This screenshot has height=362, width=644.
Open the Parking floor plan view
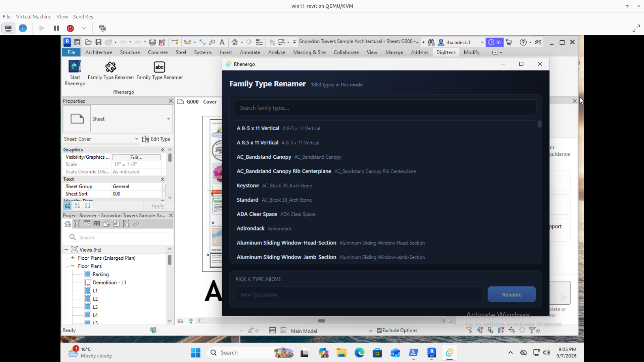coord(100,274)
